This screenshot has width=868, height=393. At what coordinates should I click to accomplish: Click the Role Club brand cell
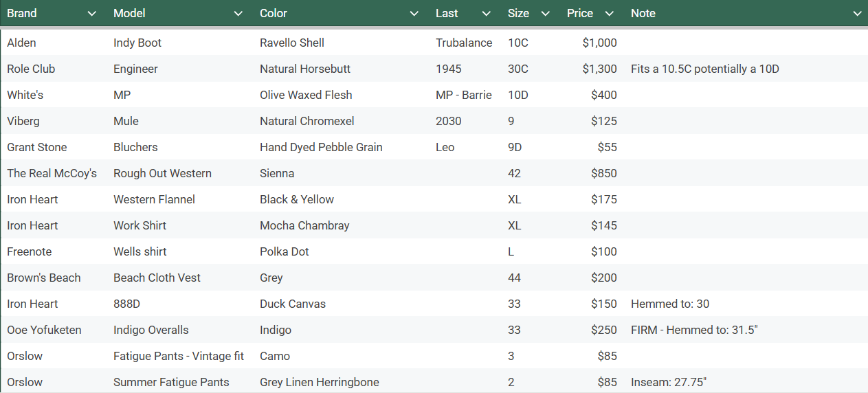(x=31, y=69)
